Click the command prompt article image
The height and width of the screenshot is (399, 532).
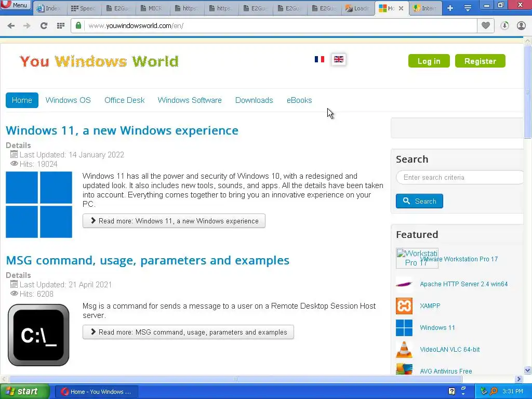[38, 335]
